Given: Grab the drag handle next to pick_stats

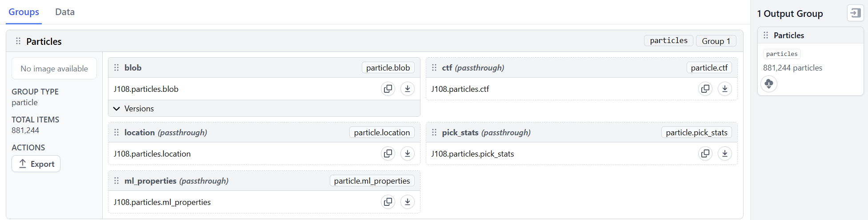Looking at the screenshot, I should pos(434,132).
